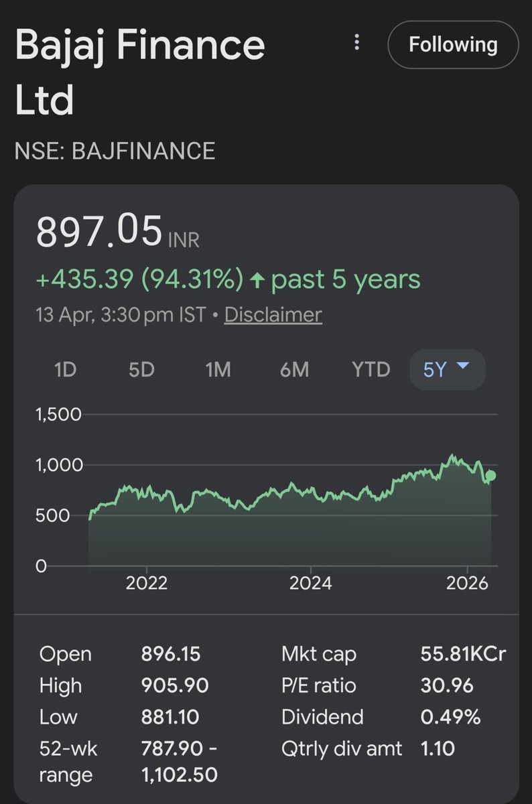Select the 6M chart range
The width and height of the screenshot is (532, 804).
coord(294,369)
